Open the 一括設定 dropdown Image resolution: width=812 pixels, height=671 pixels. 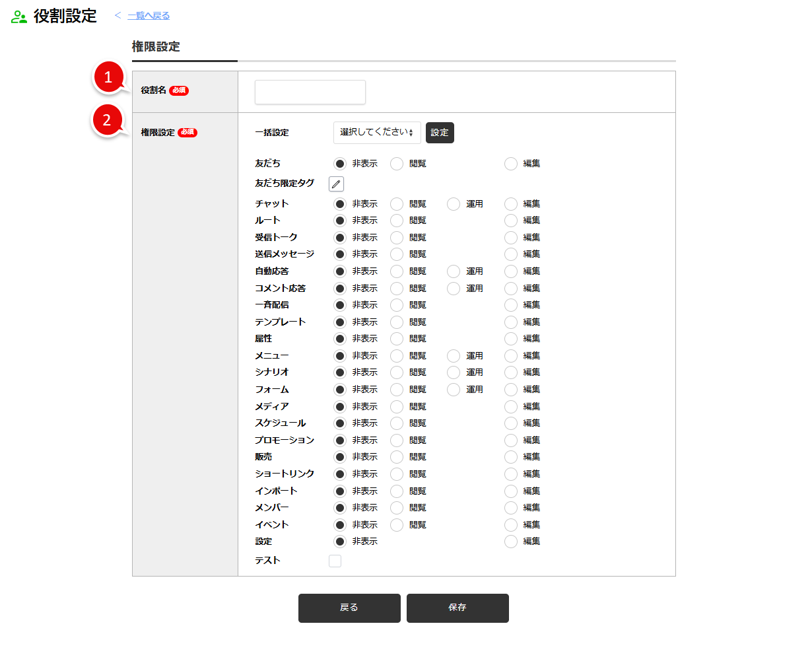point(376,133)
